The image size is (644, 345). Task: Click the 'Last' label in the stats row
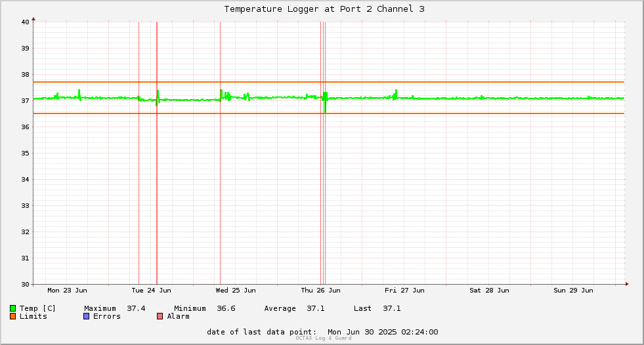(x=362, y=308)
